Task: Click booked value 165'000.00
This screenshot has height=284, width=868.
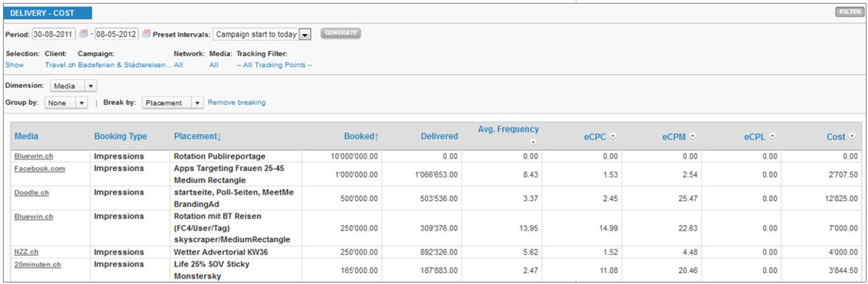Action: (358, 271)
